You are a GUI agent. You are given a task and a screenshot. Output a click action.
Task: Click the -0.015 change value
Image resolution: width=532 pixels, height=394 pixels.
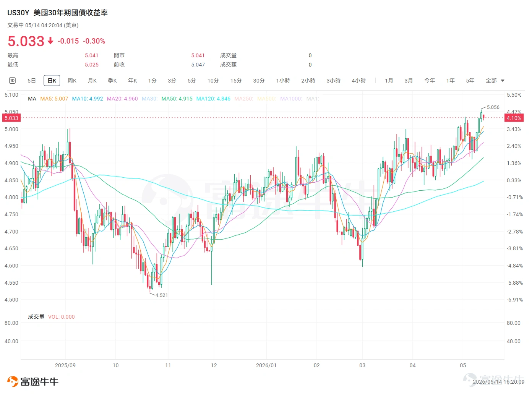[x=68, y=41]
